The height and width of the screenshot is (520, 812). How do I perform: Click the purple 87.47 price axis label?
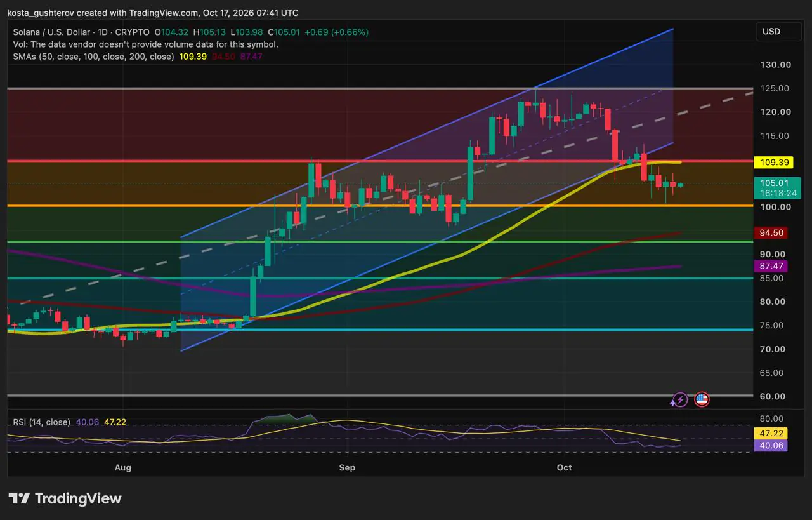(772, 266)
